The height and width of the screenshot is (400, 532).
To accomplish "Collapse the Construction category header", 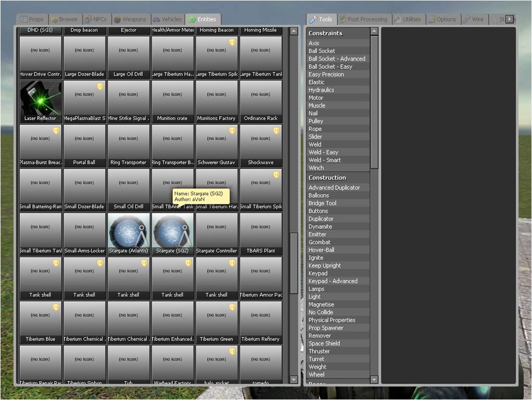I will (338, 177).
